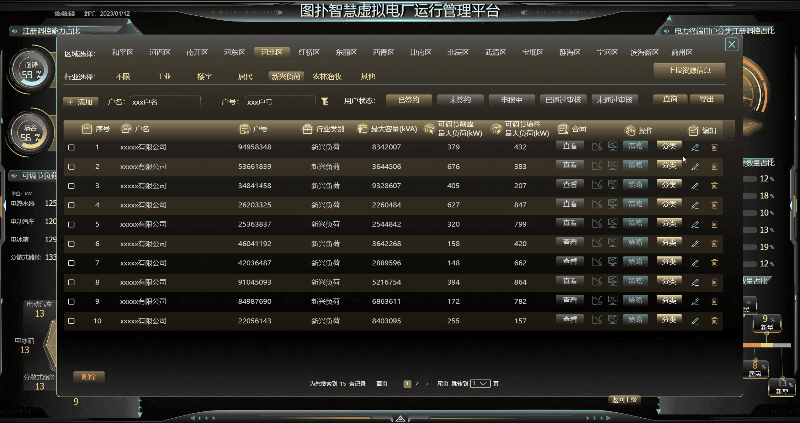This screenshot has width=800, height=423.
Task: Focus the 户号 account number input field
Action: pyautogui.click(x=280, y=102)
